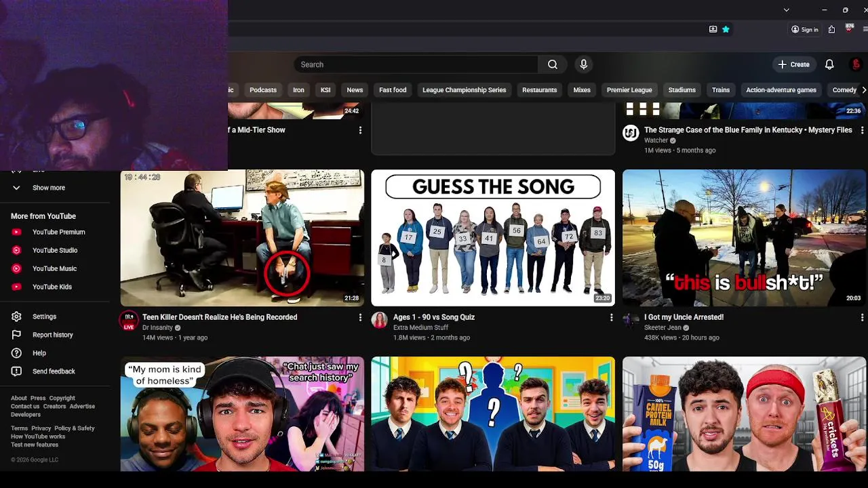Open the notifications bell

pos(829,64)
